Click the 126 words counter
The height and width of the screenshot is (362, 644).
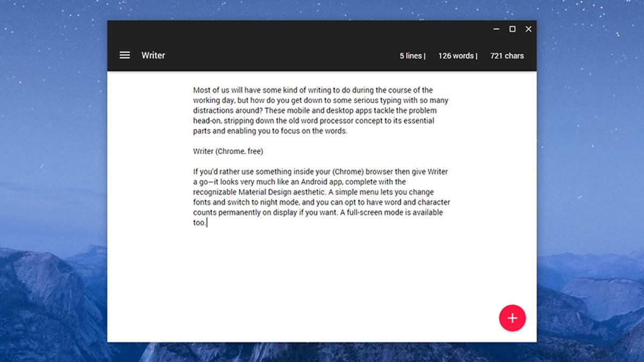point(458,56)
